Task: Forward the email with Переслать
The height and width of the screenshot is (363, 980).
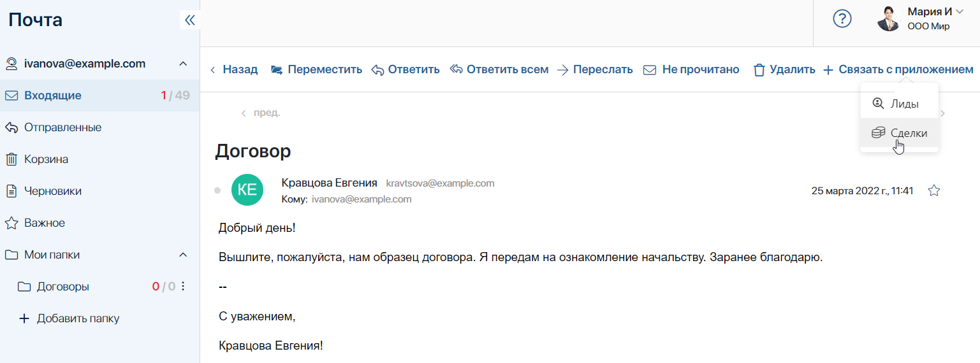Action: click(595, 69)
